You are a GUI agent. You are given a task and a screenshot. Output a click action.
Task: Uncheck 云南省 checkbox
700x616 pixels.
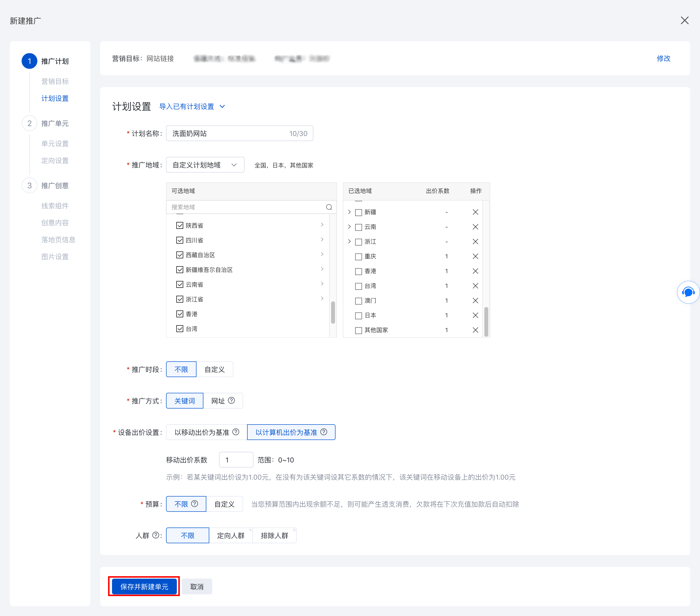180,284
